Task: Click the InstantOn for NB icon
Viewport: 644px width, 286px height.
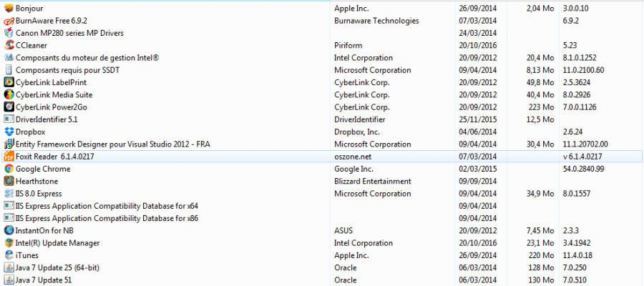Action: tap(8, 231)
